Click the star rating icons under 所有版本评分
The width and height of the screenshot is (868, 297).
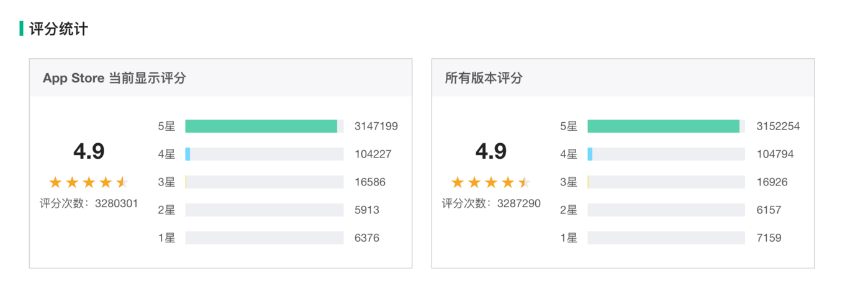[491, 182]
